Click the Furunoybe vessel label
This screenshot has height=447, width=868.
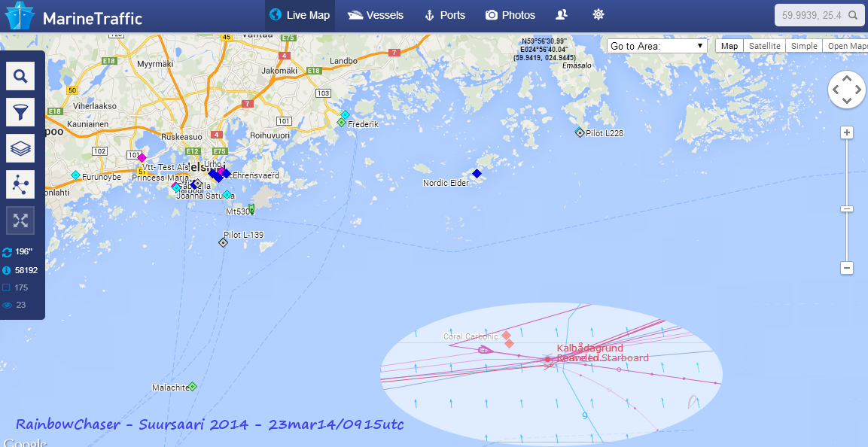click(102, 177)
